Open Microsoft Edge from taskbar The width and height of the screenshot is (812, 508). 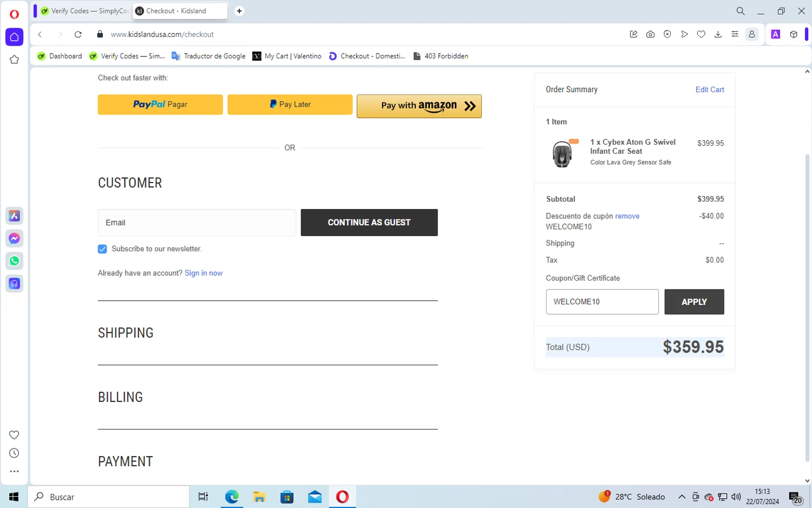point(232,497)
